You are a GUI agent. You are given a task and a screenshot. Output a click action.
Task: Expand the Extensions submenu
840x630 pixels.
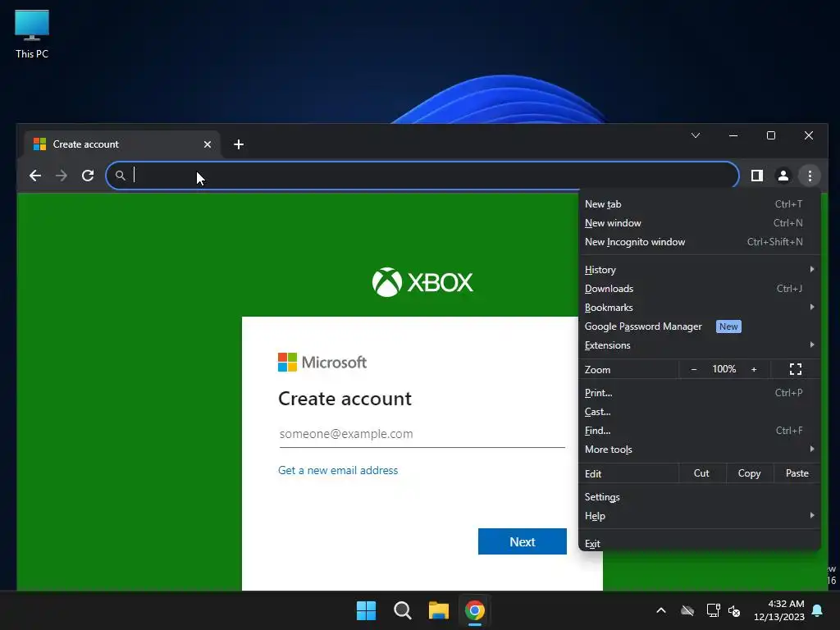(700, 345)
